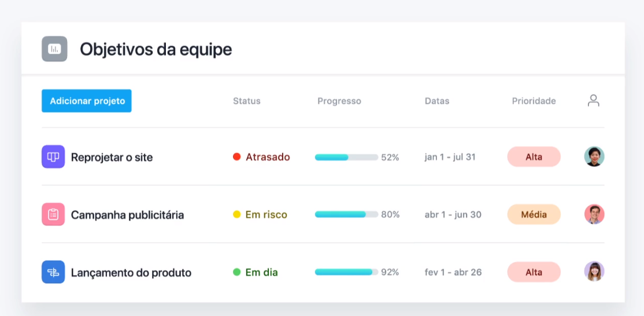The width and height of the screenshot is (644, 316).
Task: Click the Progresso column header
Action: point(339,101)
